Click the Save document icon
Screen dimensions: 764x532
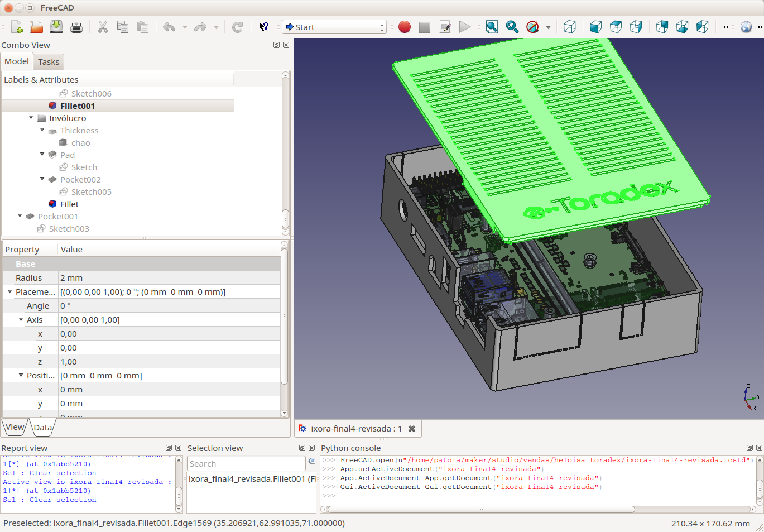(56, 27)
